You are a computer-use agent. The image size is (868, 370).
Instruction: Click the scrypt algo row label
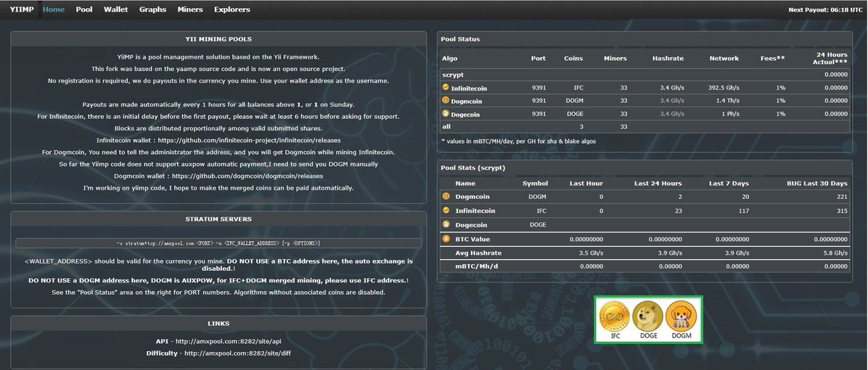(x=453, y=75)
